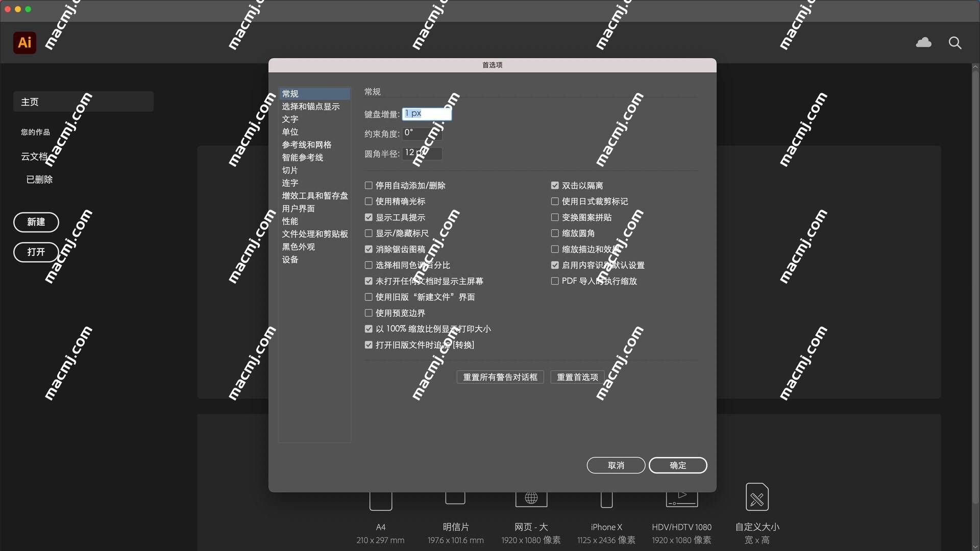Confirm preferences with 确定 button
The height and width of the screenshot is (551, 980).
[x=678, y=465]
